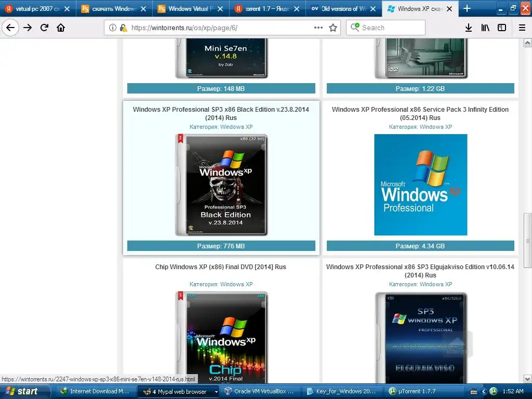Go forward with the forward arrow

(28, 28)
